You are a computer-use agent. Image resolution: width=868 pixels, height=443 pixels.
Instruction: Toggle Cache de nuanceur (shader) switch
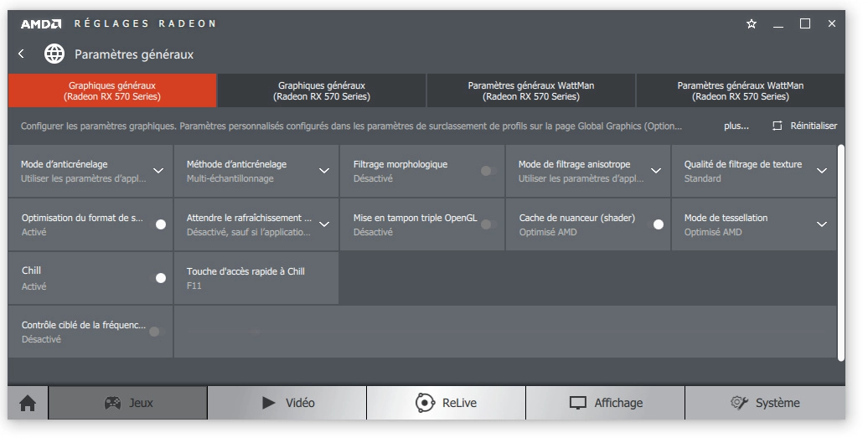click(655, 224)
